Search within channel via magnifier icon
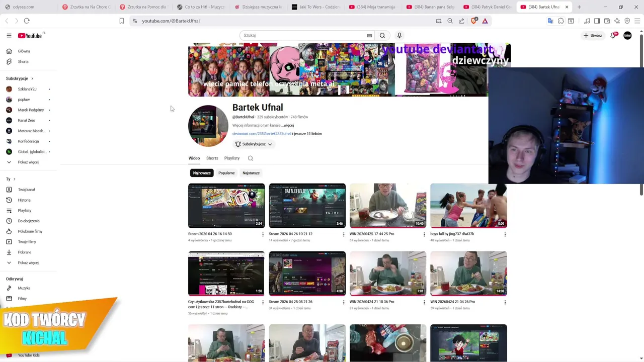This screenshot has height=362, width=644. [251, 158]
